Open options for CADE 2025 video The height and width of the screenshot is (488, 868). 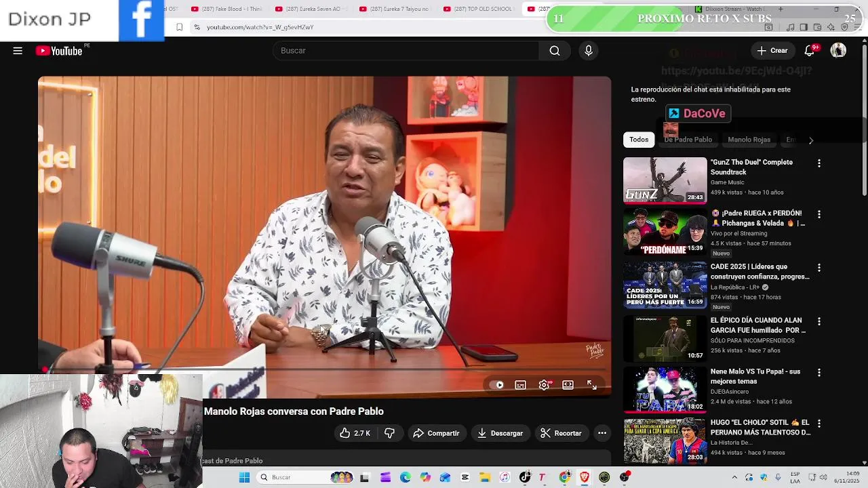coord(819,268)
